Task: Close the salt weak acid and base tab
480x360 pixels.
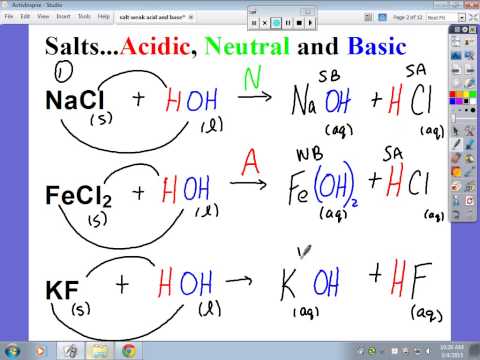Action: 191,17
